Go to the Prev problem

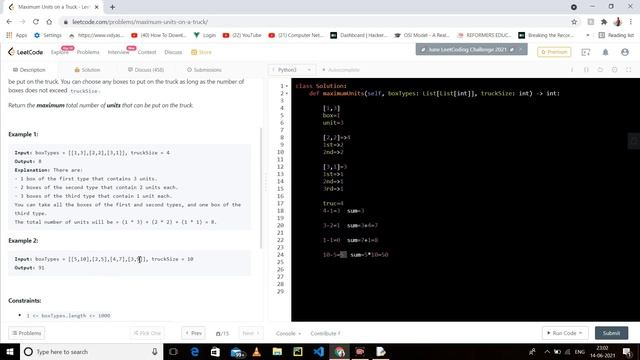[x=193, y=333]
